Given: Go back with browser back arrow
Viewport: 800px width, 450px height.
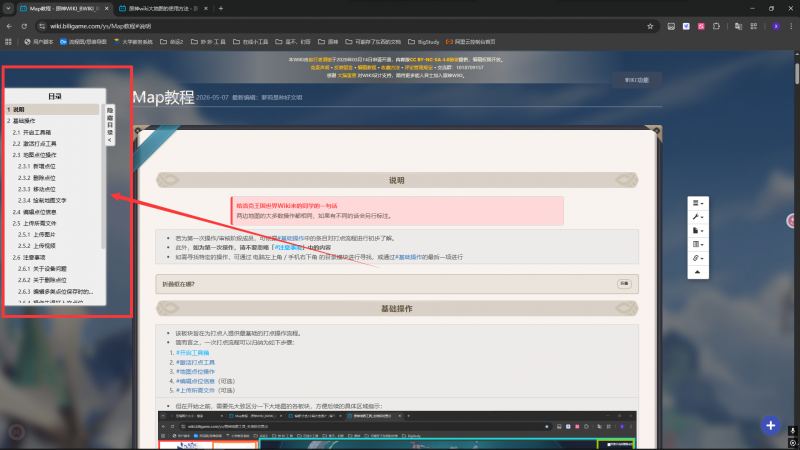Looking at the screenshot, I should click(9, 26).
